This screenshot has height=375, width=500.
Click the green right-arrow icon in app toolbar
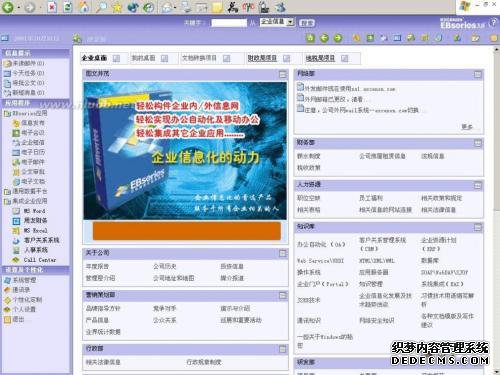338,38
